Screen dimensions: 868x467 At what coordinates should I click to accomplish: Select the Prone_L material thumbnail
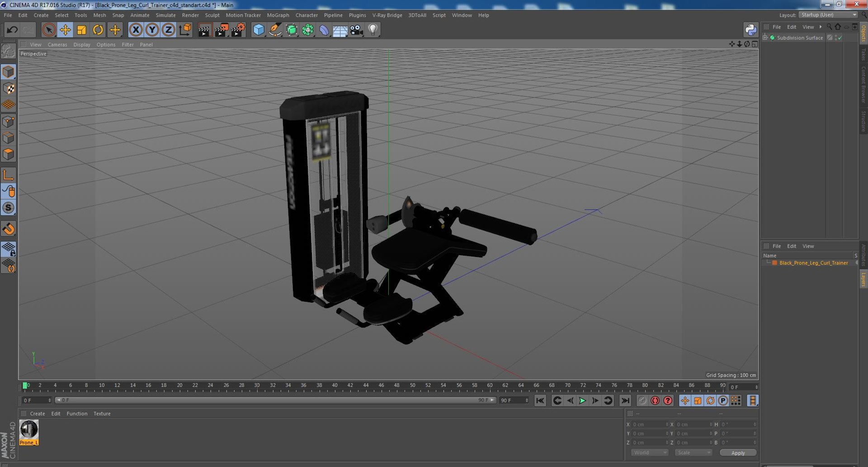pos(29,433)
